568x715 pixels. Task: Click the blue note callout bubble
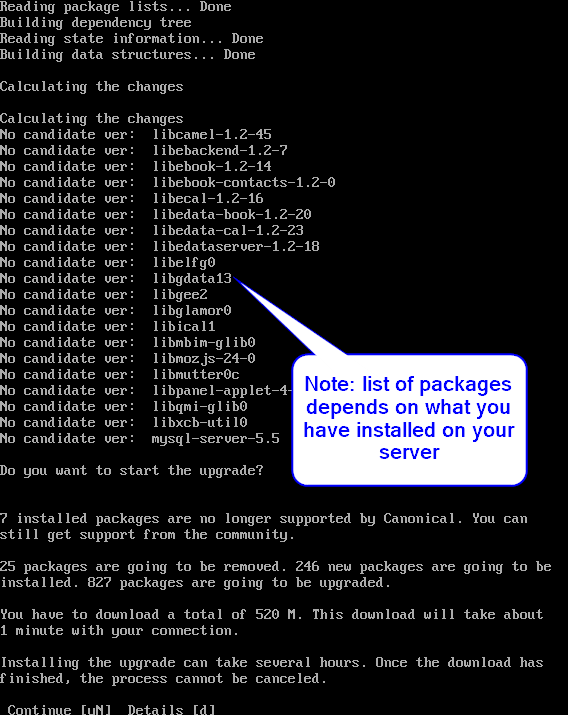[409, 420]
